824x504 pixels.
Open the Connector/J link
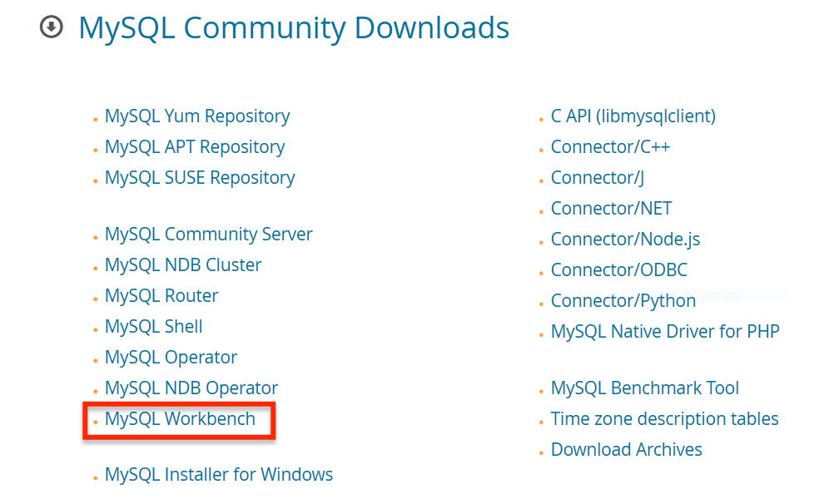[x=597, y=179]
